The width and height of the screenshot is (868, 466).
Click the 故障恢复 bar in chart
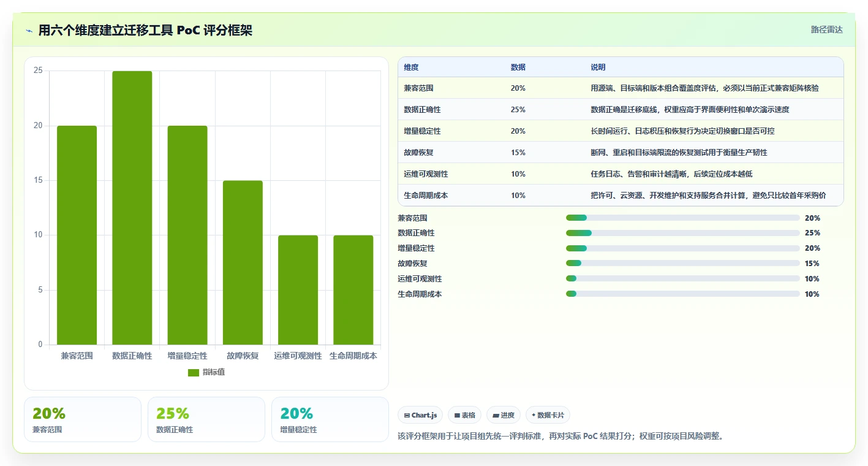[x=243, y=262]
